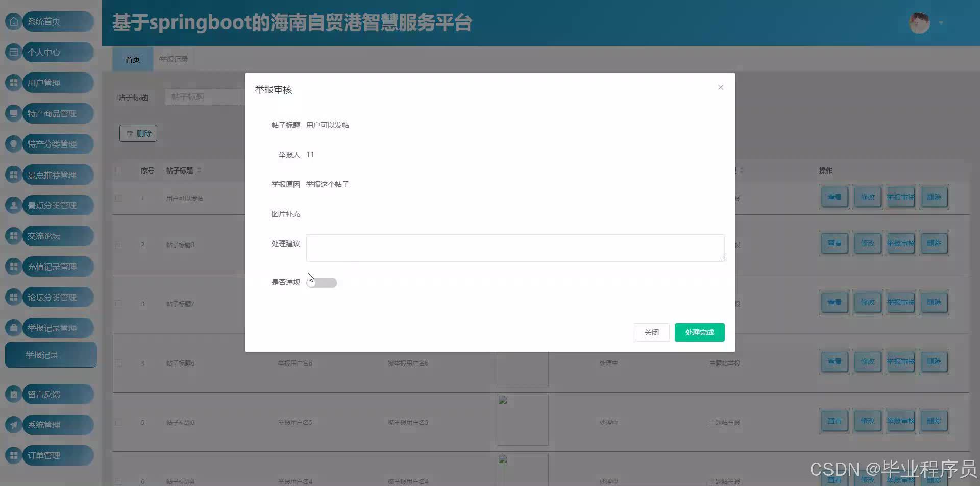This screenshot has height=486, width=980.
Task: Check the checkbox for row 1 用户可以发帖
Action: [x=119, y=198]
